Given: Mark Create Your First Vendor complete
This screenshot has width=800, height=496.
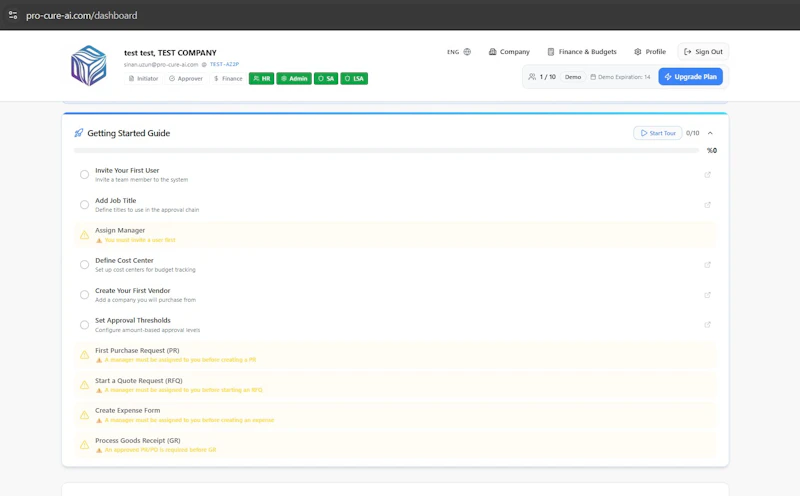Looking at the screenshot, I should [x=84, y=294].
